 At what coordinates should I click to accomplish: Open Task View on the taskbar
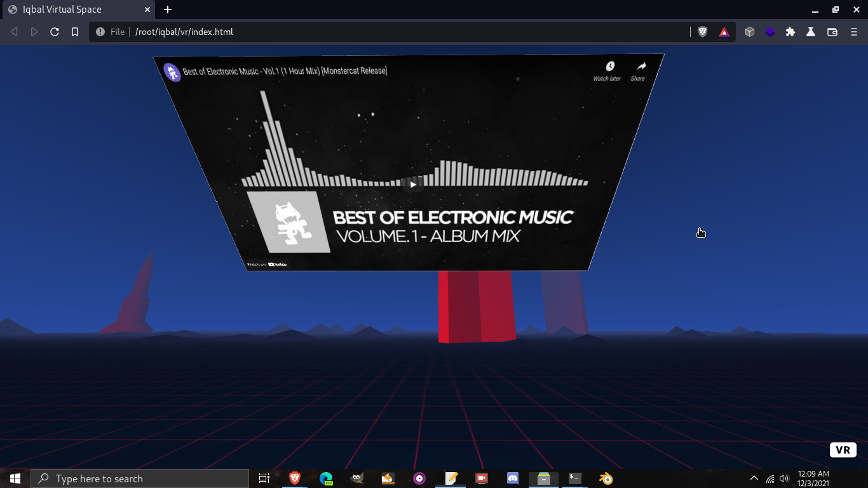264,478
